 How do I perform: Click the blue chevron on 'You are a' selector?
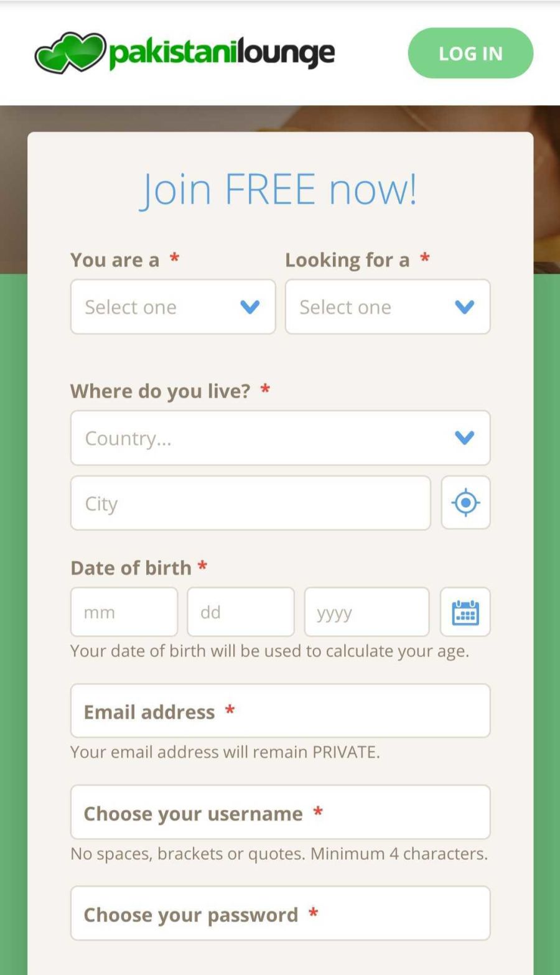(251, 307)
